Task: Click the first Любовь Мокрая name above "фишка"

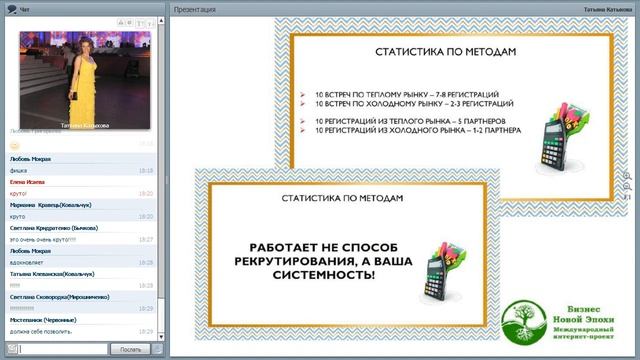Action: coord(30,159)
